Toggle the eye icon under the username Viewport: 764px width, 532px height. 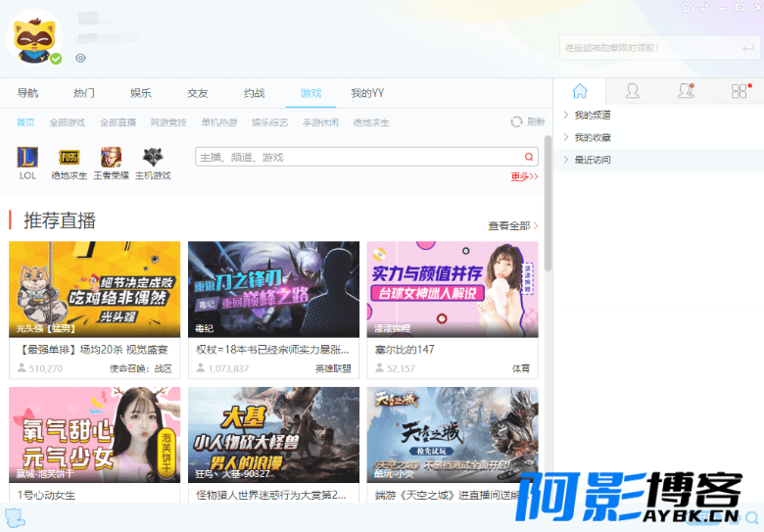[80, 58]
